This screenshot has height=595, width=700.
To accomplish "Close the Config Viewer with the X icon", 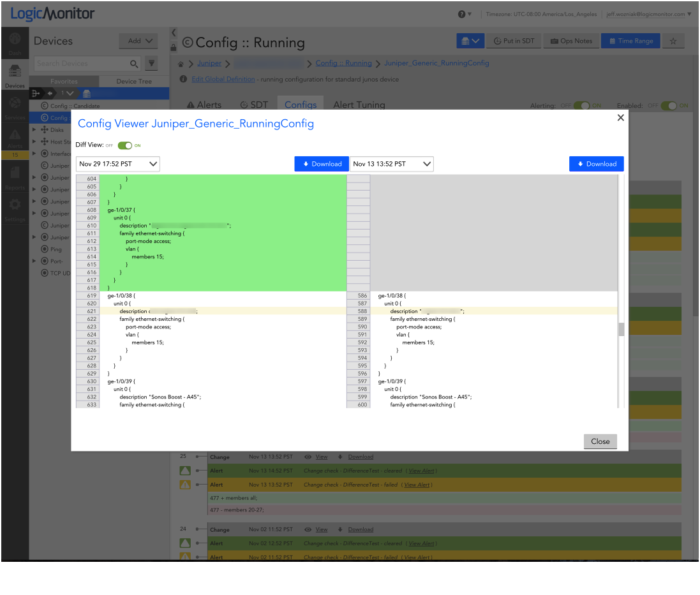I will tap(620, 118).
